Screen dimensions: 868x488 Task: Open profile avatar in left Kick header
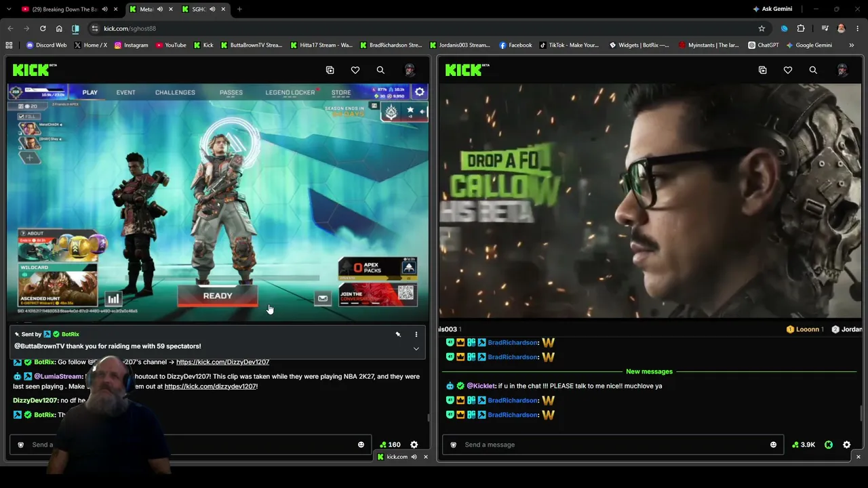point(410,70)
